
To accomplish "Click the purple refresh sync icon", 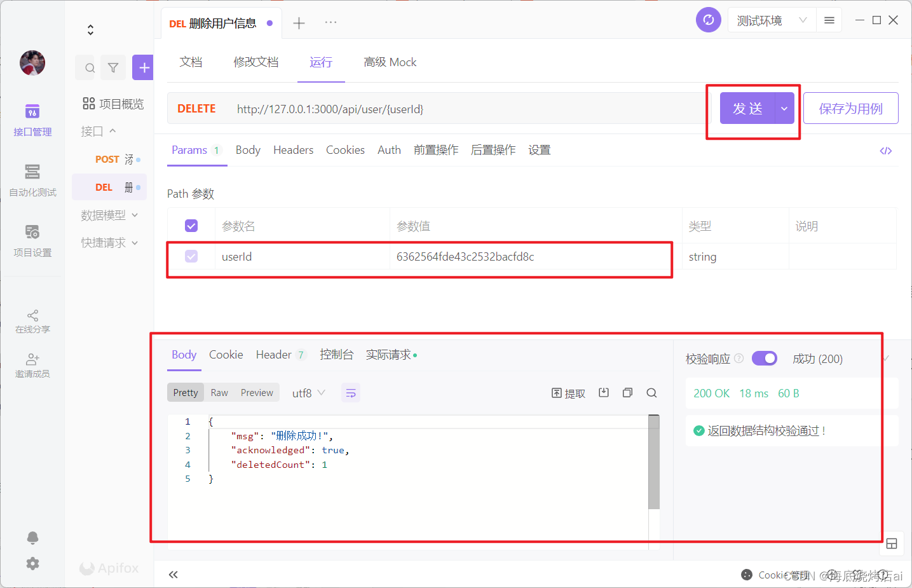I will pos(709,20).
